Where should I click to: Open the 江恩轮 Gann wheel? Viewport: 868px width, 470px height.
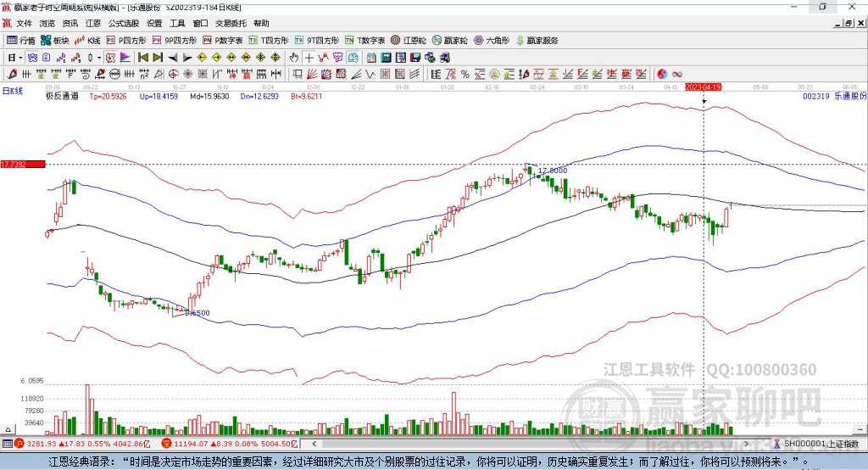[409, 41]
